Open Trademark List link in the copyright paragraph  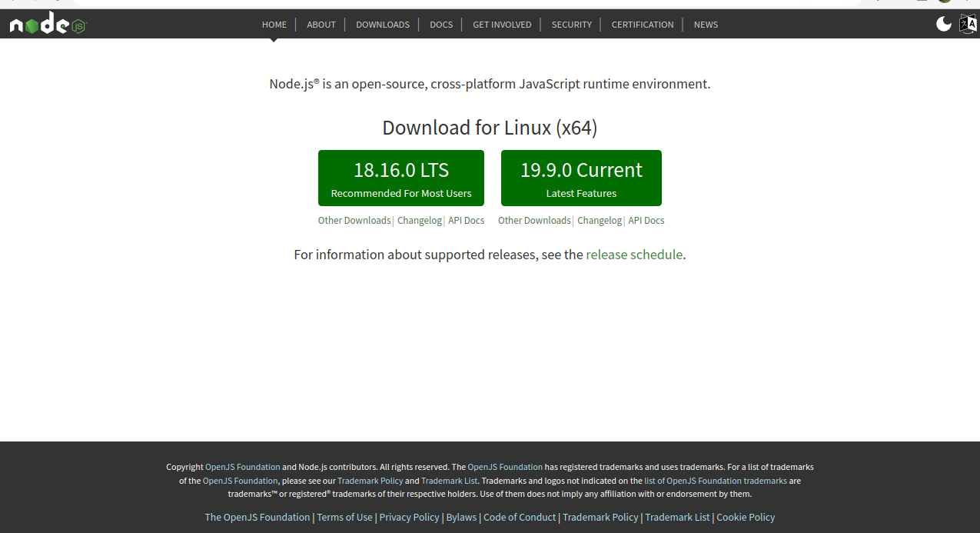click(x=450, y=481)
